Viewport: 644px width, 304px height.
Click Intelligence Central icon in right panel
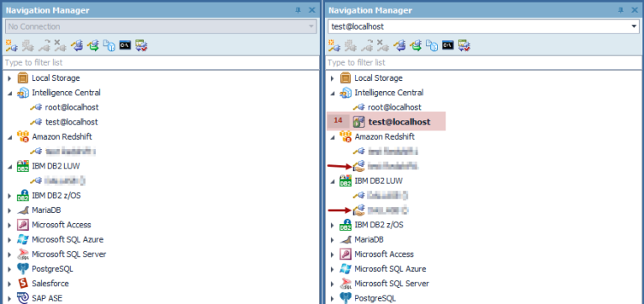point(345,93)
